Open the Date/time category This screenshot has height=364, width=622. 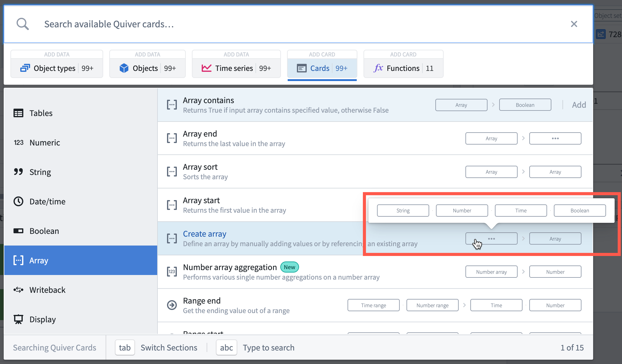coord(81,201)
